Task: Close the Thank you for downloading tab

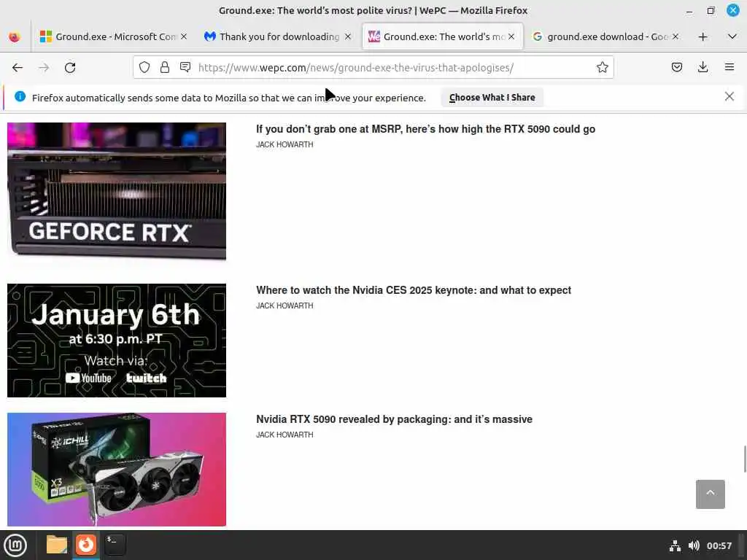Action: pyautogui.click(x=348, y=36)
